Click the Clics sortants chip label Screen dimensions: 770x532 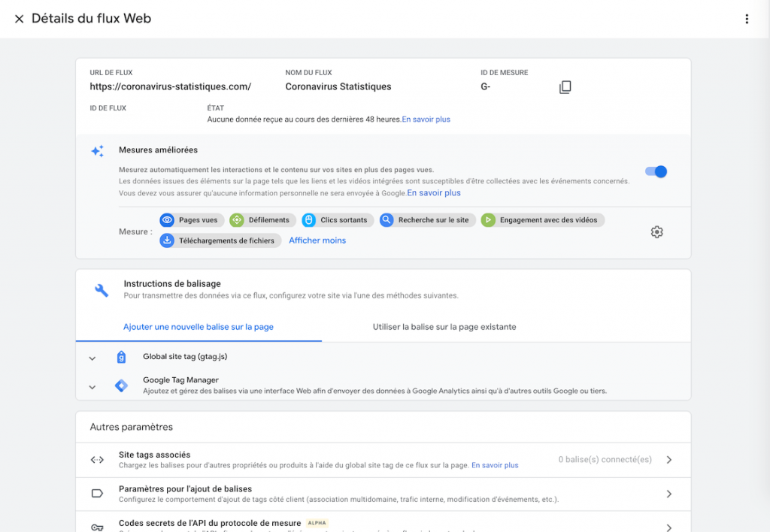pos(344,220)
